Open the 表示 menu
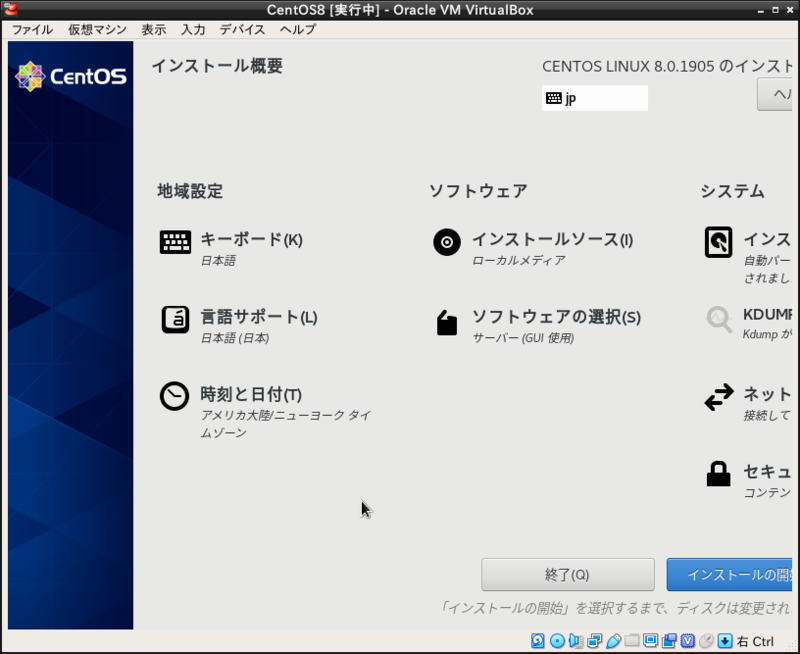Viewport: 800px width, 654px height. [x=154, y=30]
